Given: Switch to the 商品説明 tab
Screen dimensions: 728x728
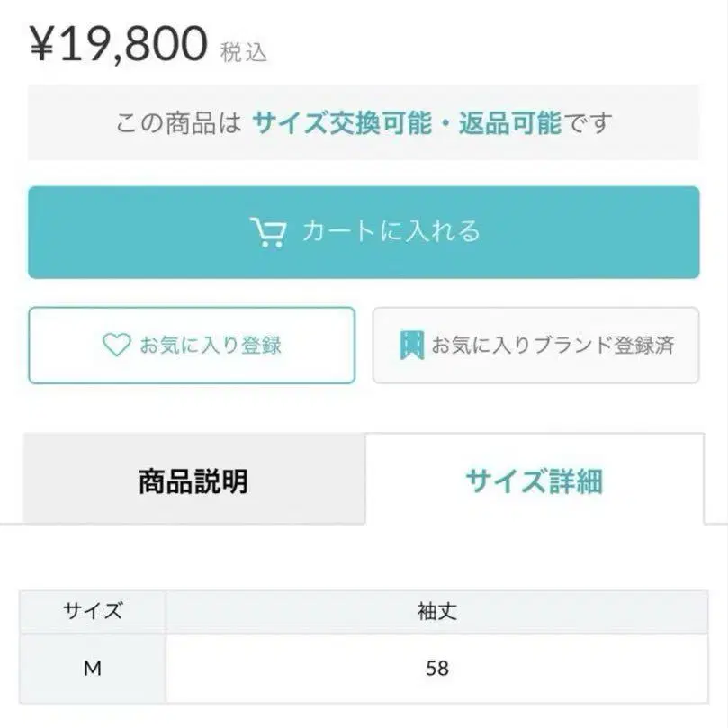Looking at the screenshot, I should point(193,481).
